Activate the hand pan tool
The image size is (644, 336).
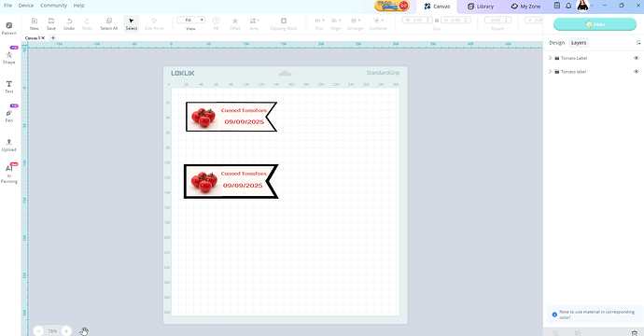(x=84, y=330)
